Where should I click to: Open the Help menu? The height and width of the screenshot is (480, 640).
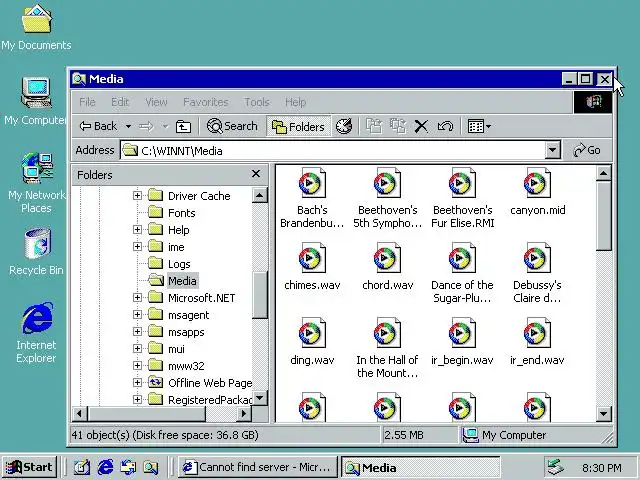296,102
